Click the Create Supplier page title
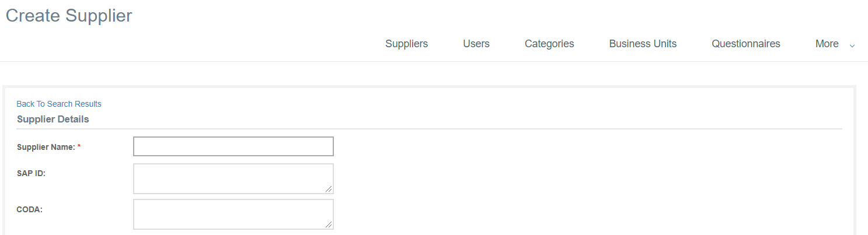The height and width of the screenshot is (235, 868). (x=69, y=16)
